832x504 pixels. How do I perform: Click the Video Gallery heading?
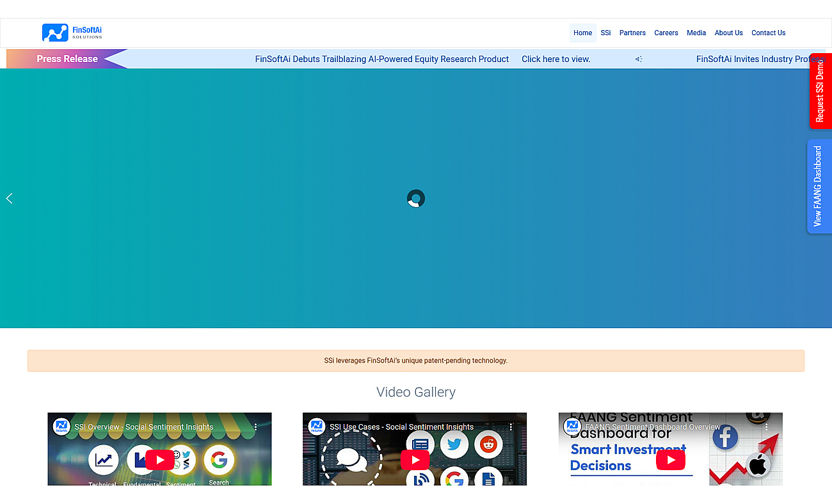(416, 392)
